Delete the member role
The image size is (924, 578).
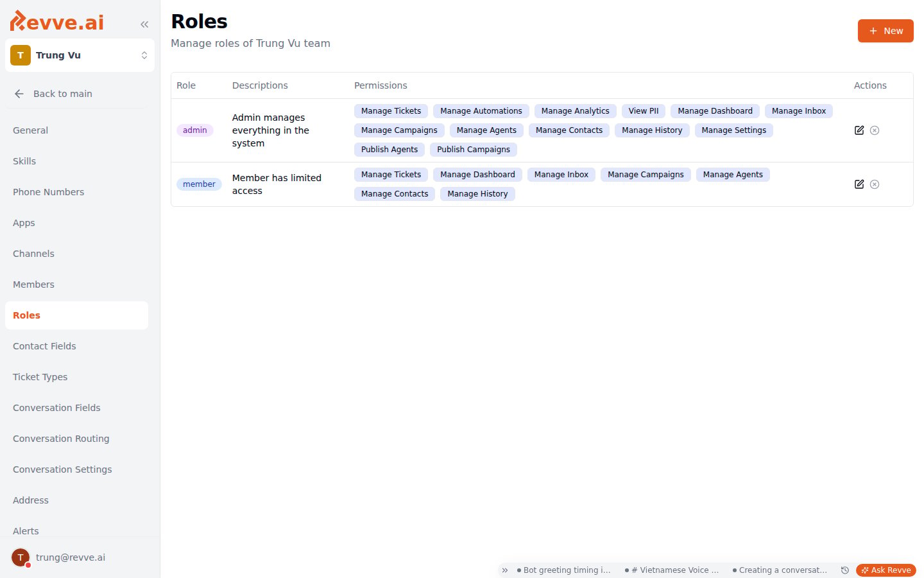[x=875, y=184]
